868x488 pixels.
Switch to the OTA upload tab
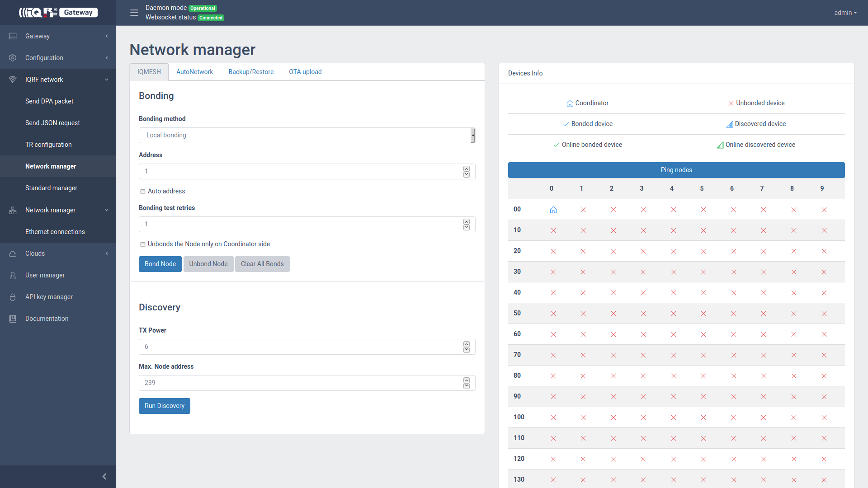(305, 71)
